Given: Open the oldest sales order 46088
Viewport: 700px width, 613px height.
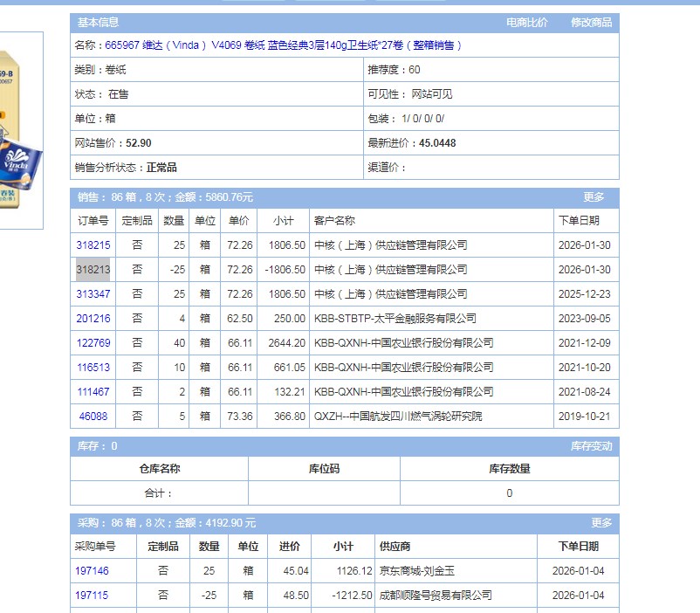Looking at the screenshot, I should (x=93, y=417).
